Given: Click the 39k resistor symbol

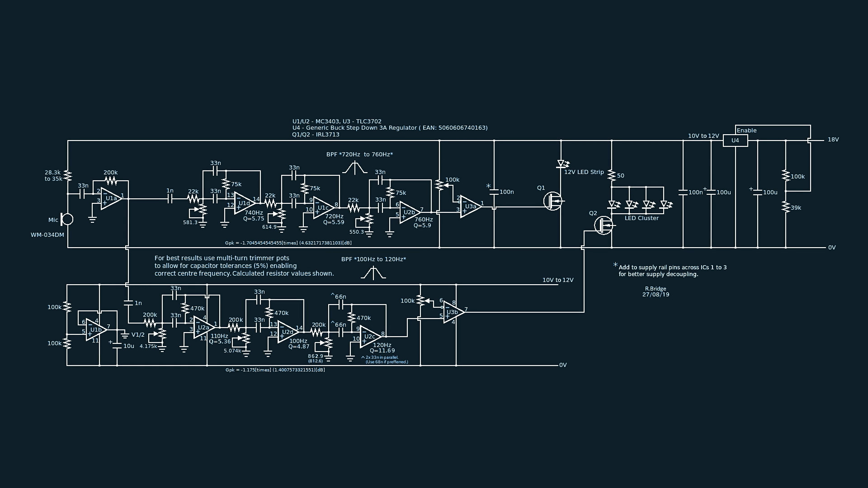Looking at the screenshot, I should tap(786, 207).
